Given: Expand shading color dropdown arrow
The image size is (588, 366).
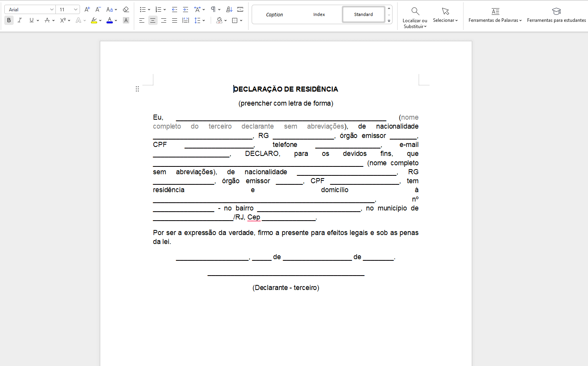Looking at the screenshot, I should pyautogui.click(x=226, y=21).
